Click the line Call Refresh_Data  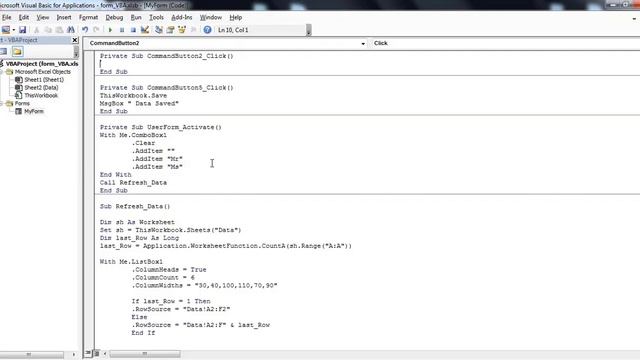(133, 182)
